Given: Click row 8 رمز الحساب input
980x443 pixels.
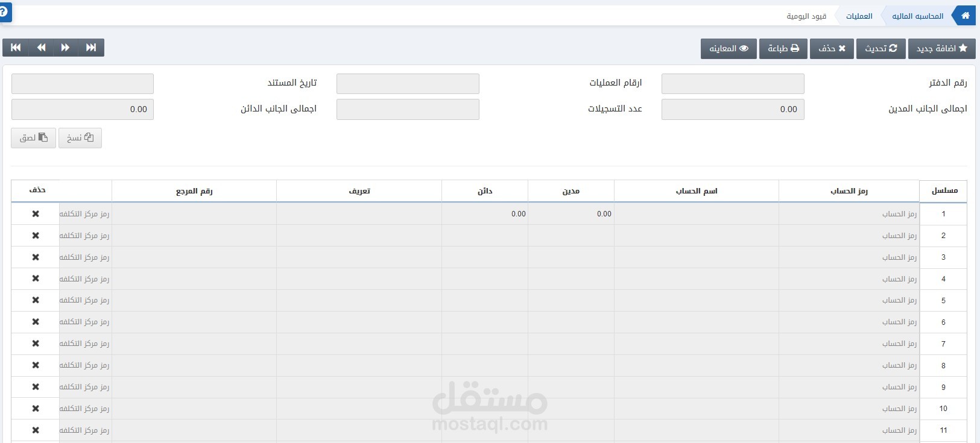Looking at the screenshot, I should coord(849,365).
